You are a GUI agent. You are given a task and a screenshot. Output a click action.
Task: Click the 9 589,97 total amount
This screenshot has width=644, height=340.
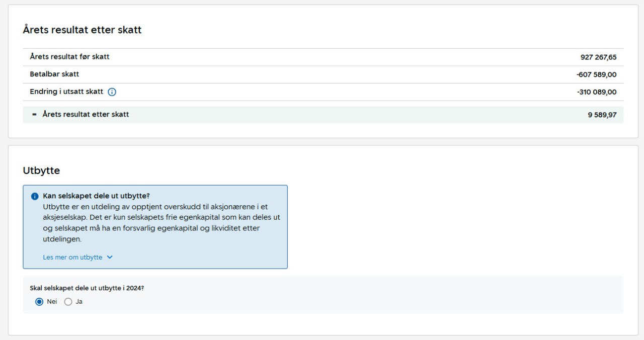602,115
